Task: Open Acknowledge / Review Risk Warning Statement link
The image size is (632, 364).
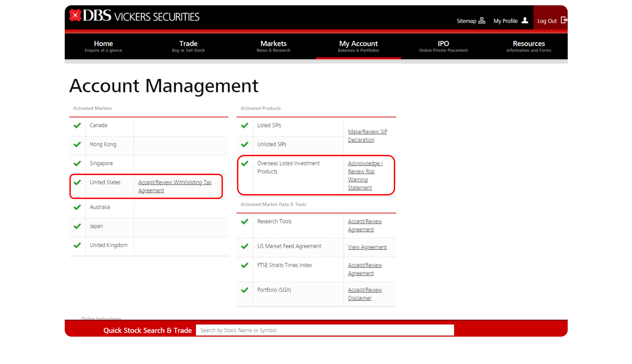Action: (x=365, y=175)
